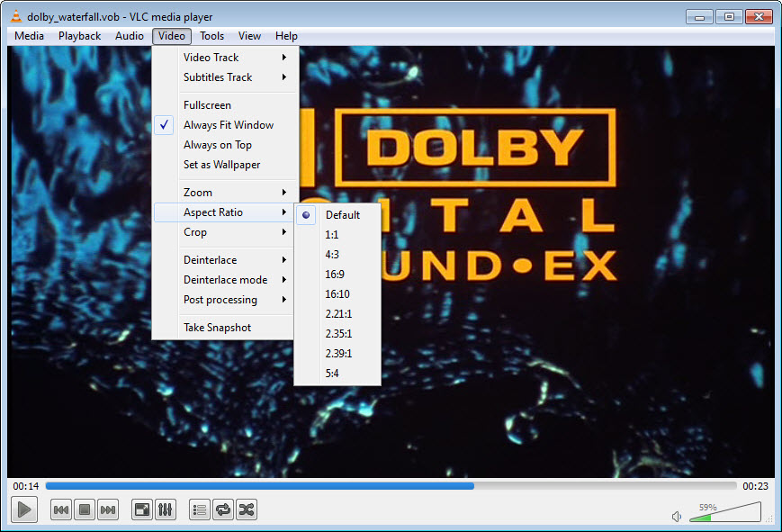Maximize the VLC window
Viewport: 782px width, 532px height.
click(729, 16)
